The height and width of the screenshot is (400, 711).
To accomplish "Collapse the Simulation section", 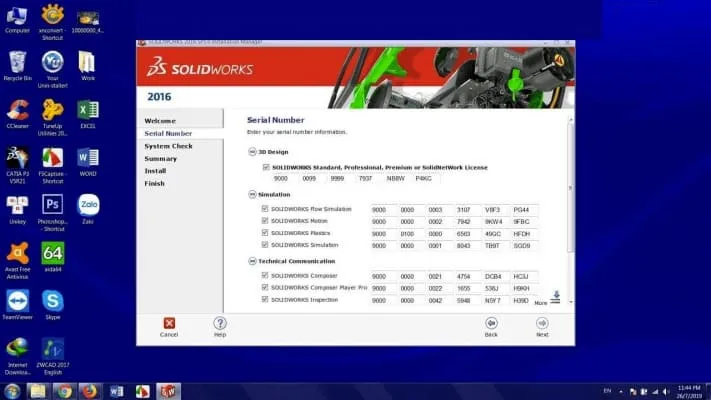I will pos(252,194).
